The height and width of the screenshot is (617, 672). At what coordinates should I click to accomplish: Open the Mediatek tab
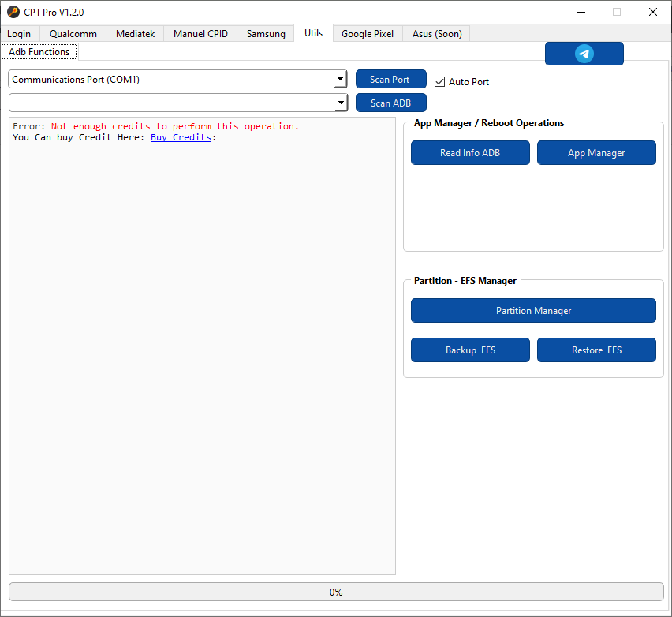135,33
